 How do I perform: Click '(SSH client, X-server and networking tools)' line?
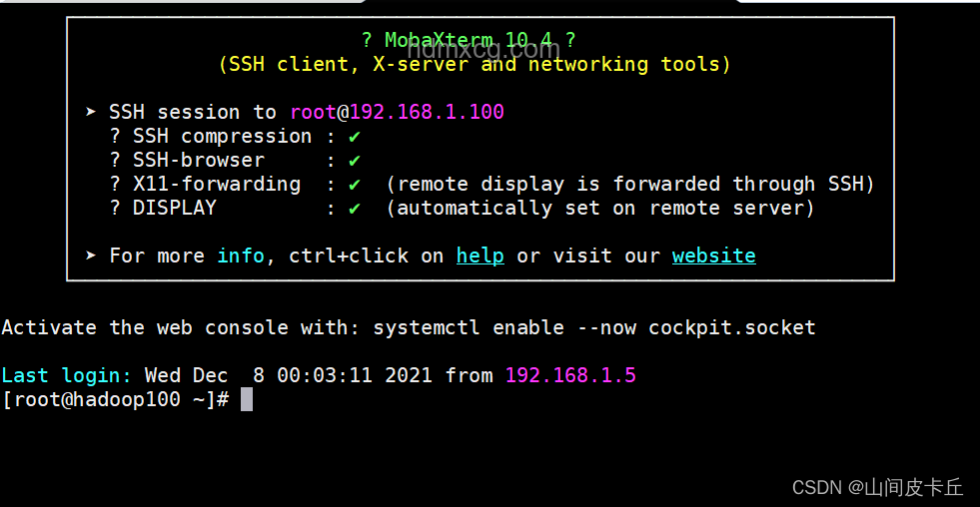(x=475, y=64)
